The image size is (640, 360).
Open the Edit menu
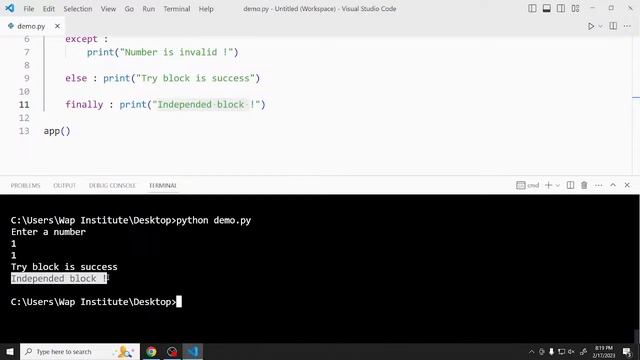point(49,9)
